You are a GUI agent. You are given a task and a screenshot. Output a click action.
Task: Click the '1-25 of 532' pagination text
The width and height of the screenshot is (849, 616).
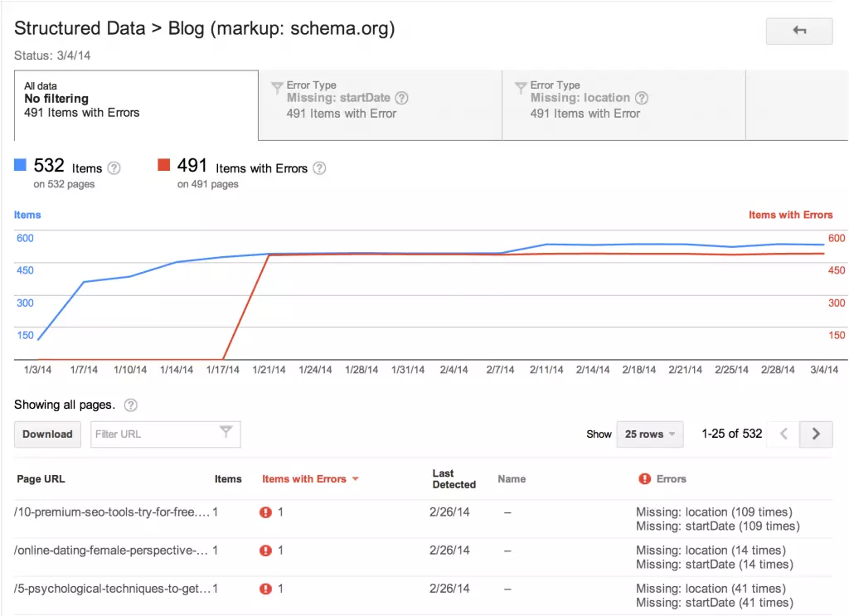click(x=732, y=434)
